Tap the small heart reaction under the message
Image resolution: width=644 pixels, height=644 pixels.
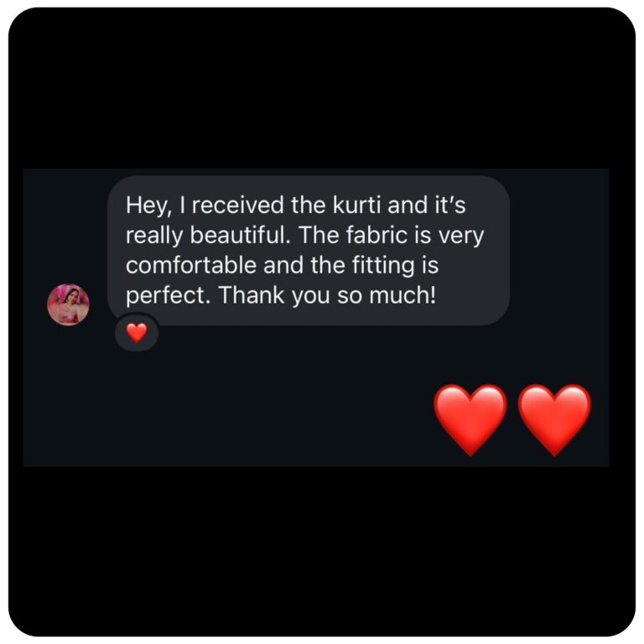137,332
